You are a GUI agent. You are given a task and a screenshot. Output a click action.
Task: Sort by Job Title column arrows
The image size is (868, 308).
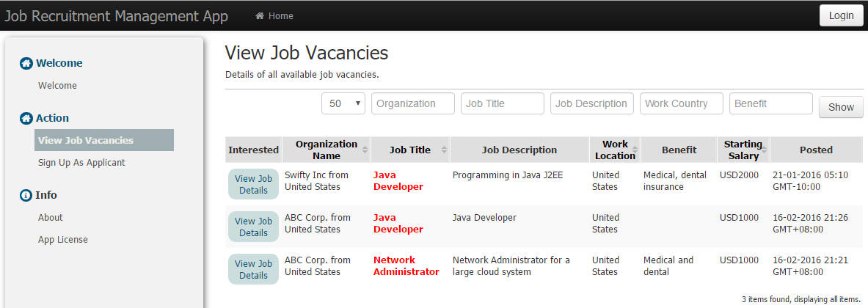445,150
